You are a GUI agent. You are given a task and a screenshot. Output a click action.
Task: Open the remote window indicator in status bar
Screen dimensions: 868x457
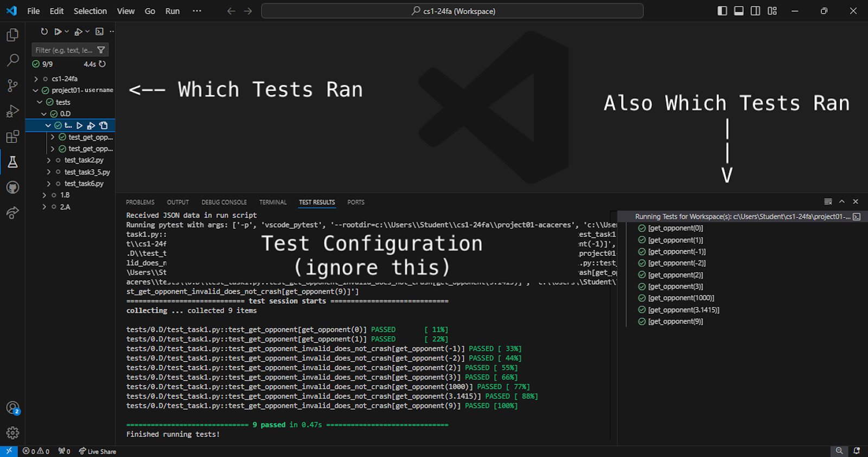coord(9,451)
